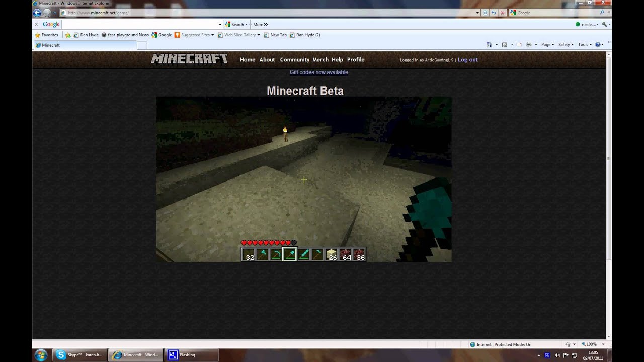Click the IE Home icon
Image resolution: width=644 pixels, height=362 pixels.
click(489, 45)
